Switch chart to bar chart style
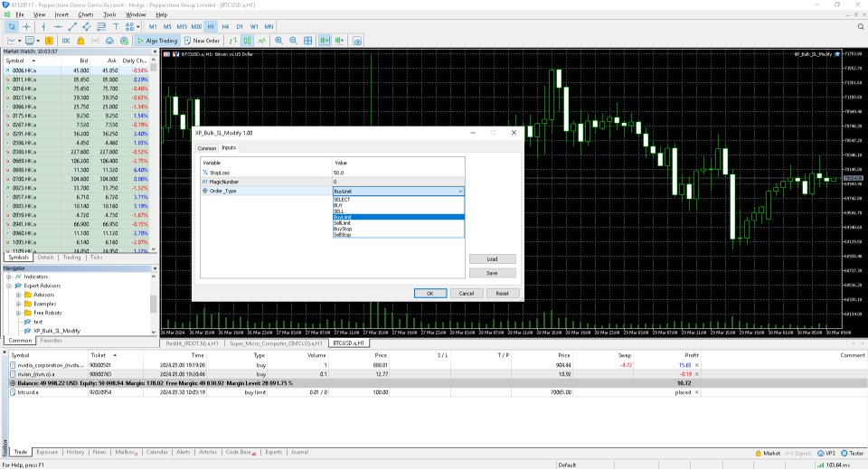 pos(233,41)
